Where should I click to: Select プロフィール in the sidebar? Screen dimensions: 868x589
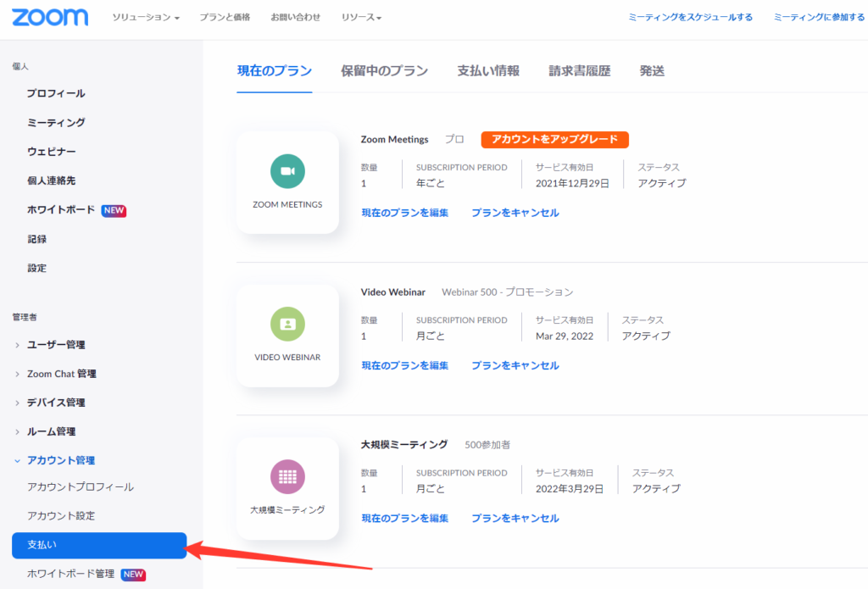pyautogui.click(x=56, y=93)
